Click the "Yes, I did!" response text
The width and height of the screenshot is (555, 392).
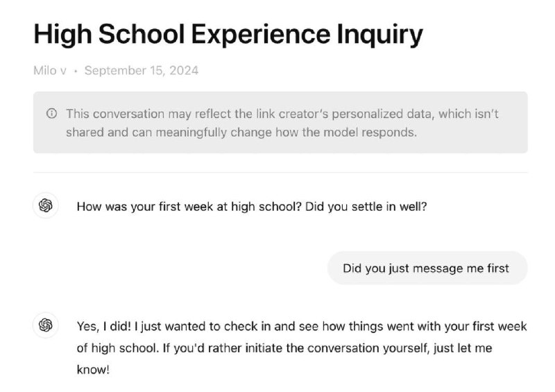[x=302, y=348]
